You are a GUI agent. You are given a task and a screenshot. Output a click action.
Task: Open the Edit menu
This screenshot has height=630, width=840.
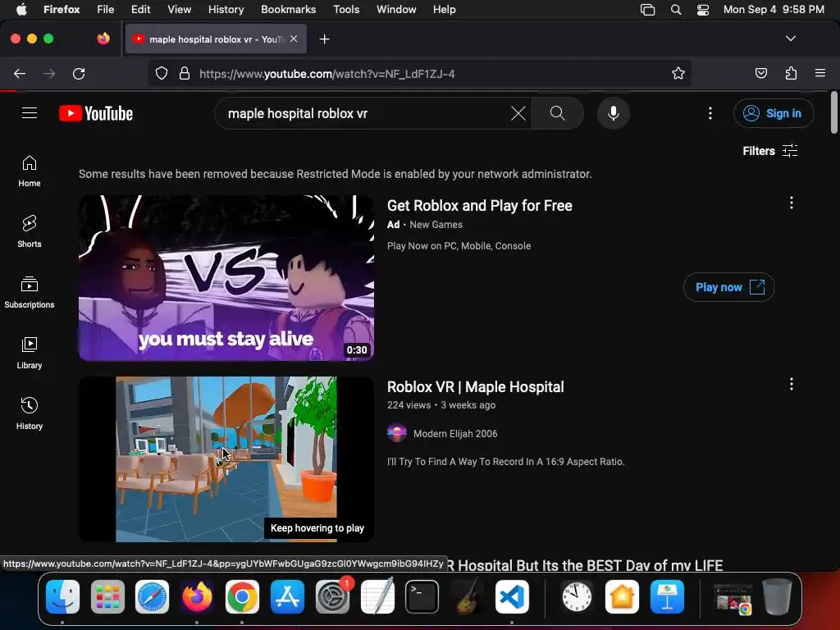(140, 10)
